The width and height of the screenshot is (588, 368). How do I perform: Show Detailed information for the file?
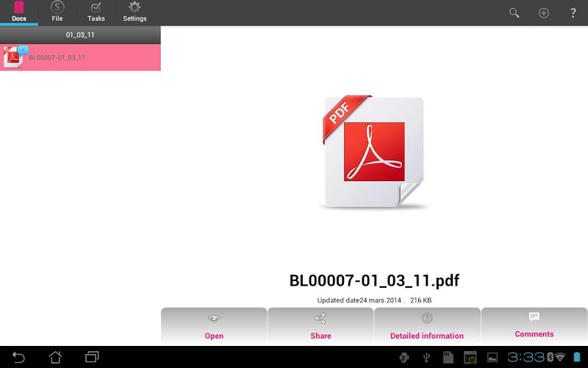[427, 326]
